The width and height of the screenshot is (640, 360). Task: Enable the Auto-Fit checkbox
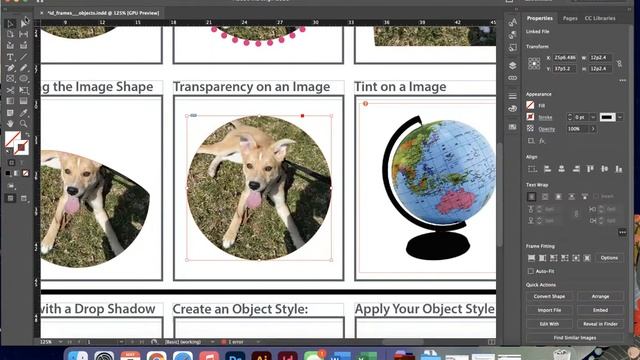pyautogui.click(x=531, y=271)
